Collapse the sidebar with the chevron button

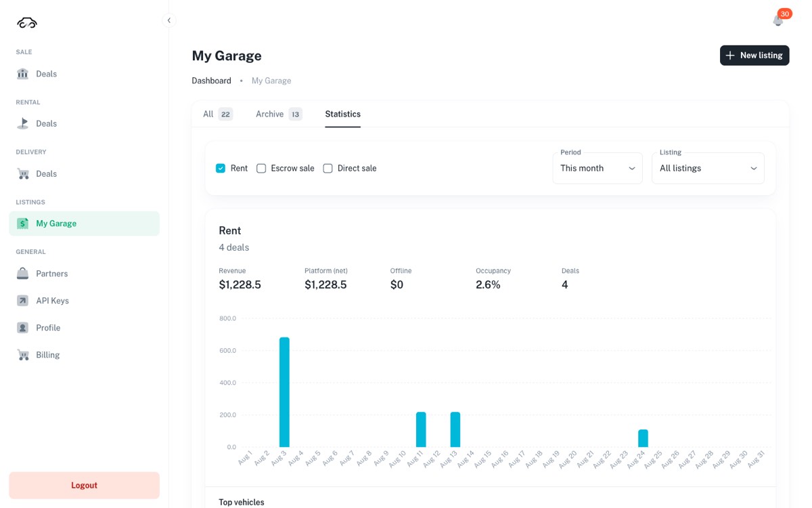click(169, 20)
